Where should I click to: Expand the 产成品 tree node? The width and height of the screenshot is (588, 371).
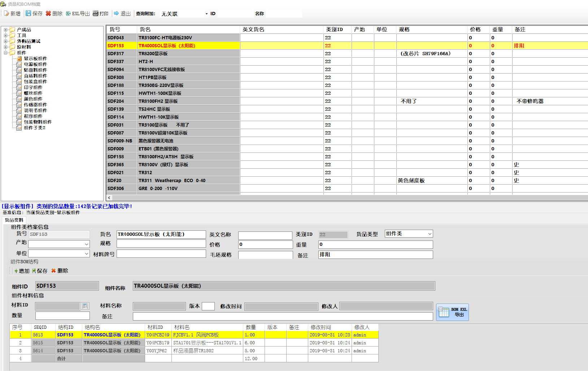pos(5,30)
